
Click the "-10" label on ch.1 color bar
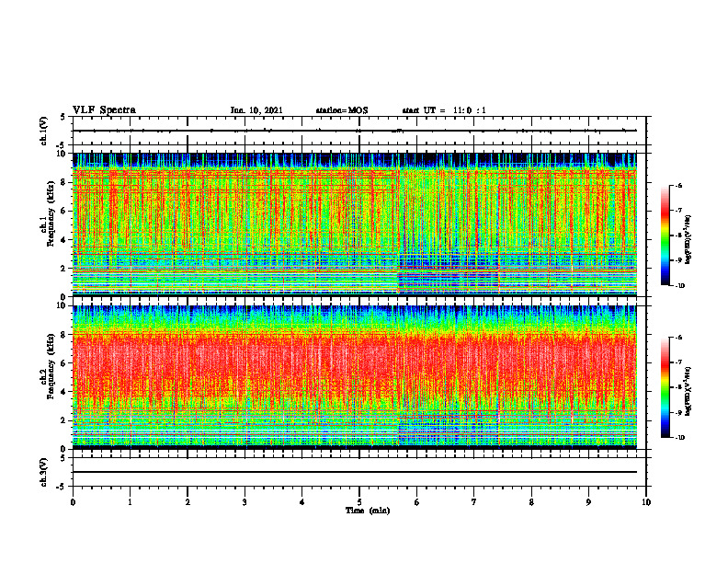[x=680, y=286]
